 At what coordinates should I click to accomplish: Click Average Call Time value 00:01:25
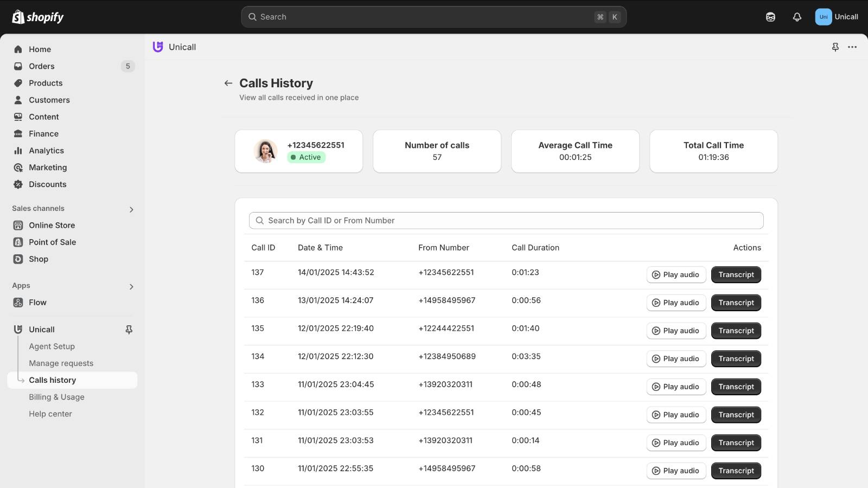[x=575, y=157]
